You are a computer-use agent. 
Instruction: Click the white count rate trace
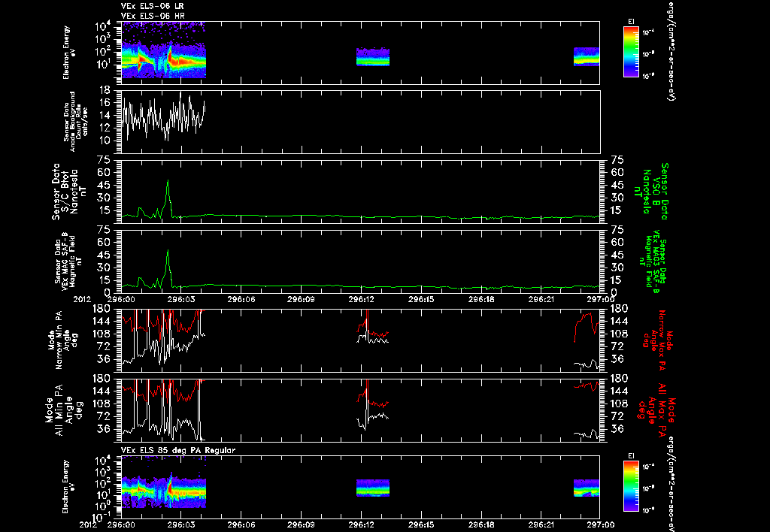[163, 116]
